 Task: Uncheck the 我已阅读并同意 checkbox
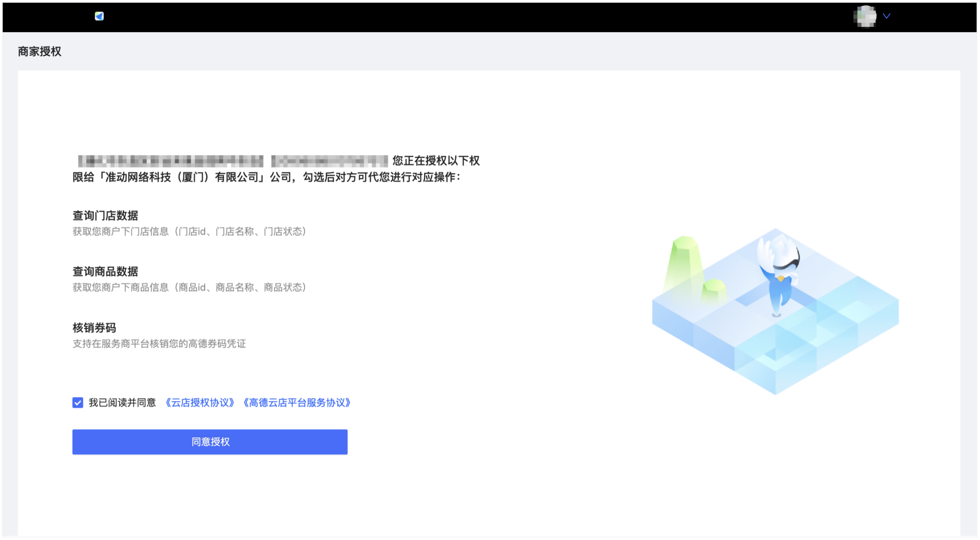click(78, 403)
